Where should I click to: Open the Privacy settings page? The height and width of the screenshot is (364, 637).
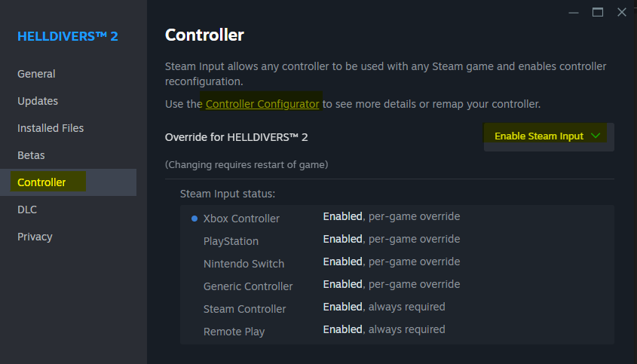point(35,237)
